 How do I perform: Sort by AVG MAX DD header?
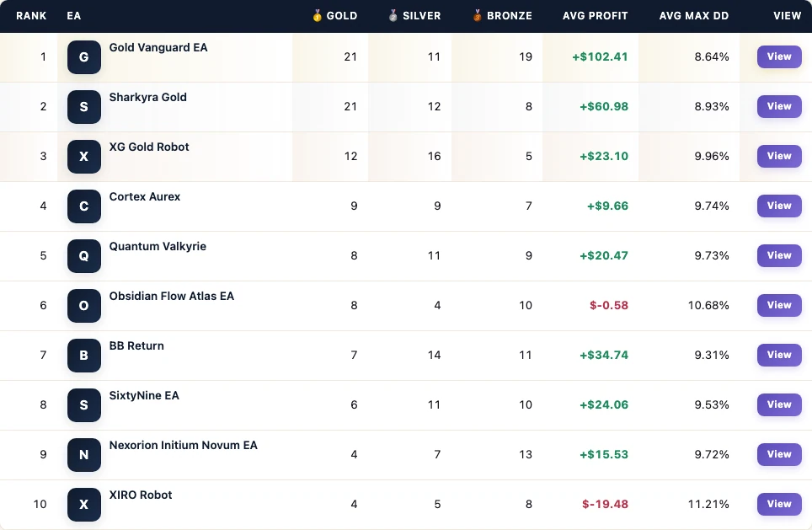[694, 16]
